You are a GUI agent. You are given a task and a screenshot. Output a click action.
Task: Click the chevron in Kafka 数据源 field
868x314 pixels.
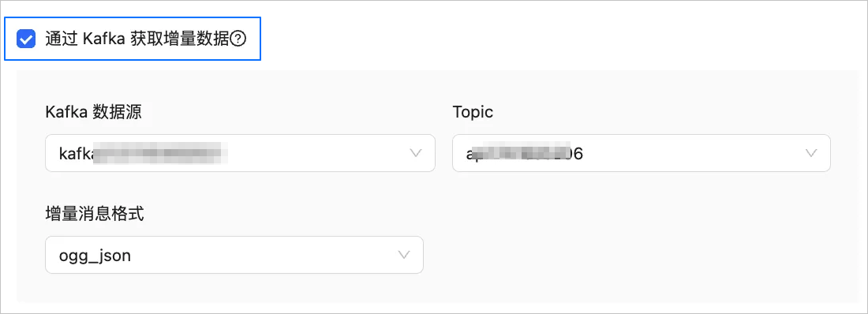point(415,153)
